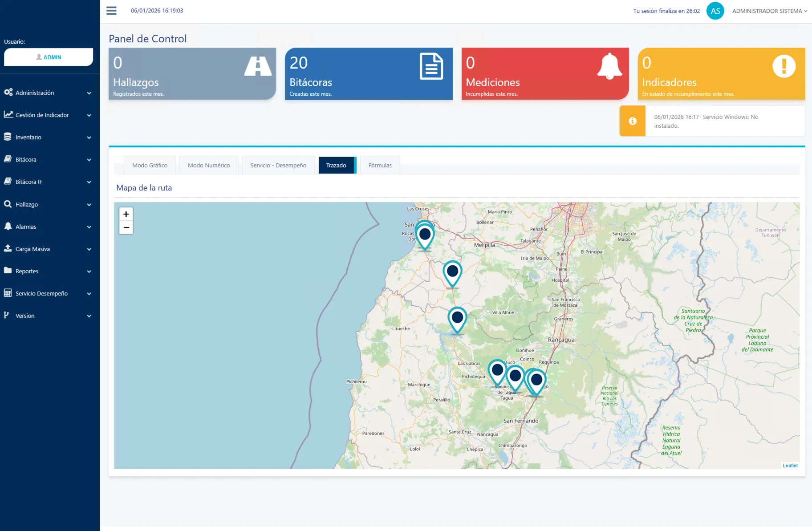Screen dimensions: 812x531
Task: Click the map marker near Litueche lake
Action: click(457, 320)
